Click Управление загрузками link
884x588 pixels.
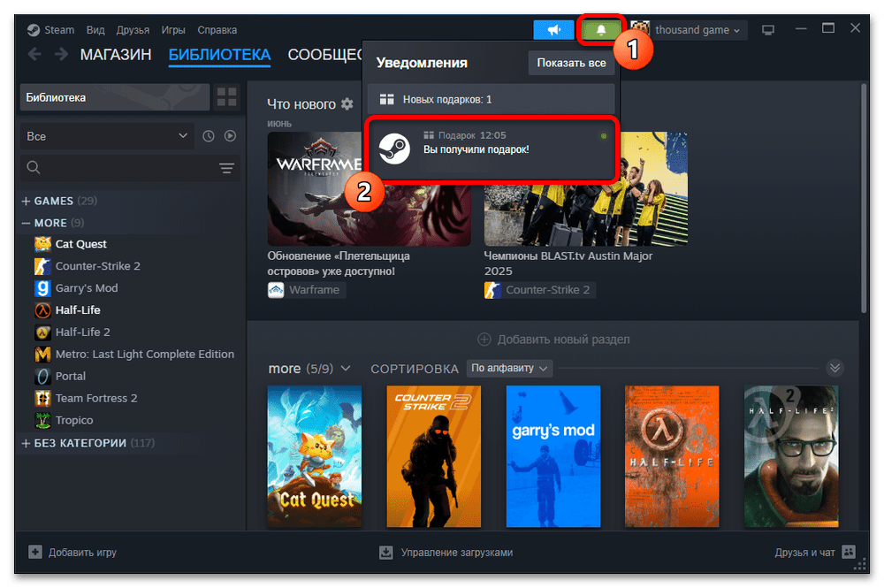[457, 553]
